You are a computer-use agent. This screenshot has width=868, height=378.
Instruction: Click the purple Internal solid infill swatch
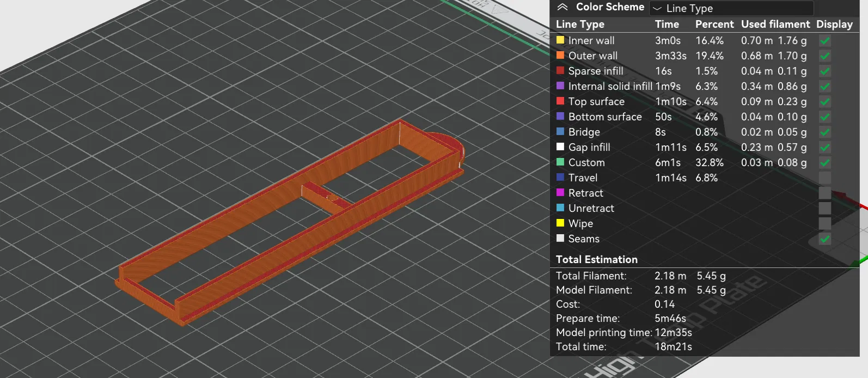tap(560, 86)
